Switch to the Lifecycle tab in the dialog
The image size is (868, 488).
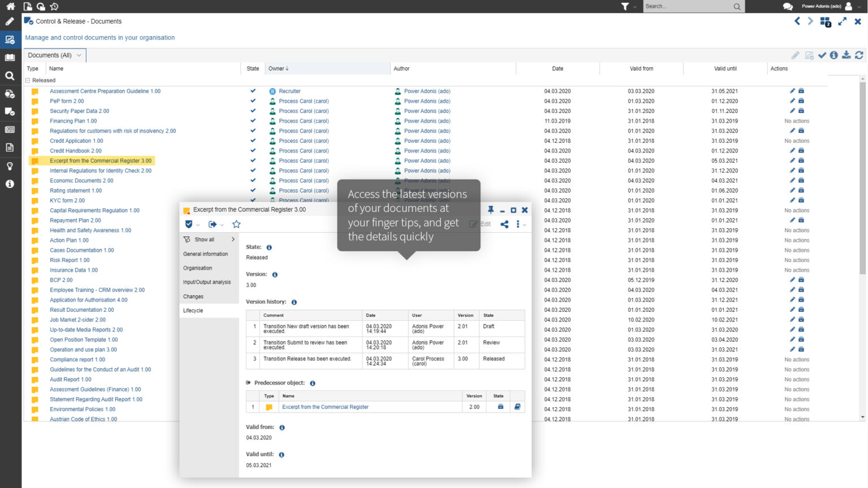pyautogui.click(x=193, y=310)
